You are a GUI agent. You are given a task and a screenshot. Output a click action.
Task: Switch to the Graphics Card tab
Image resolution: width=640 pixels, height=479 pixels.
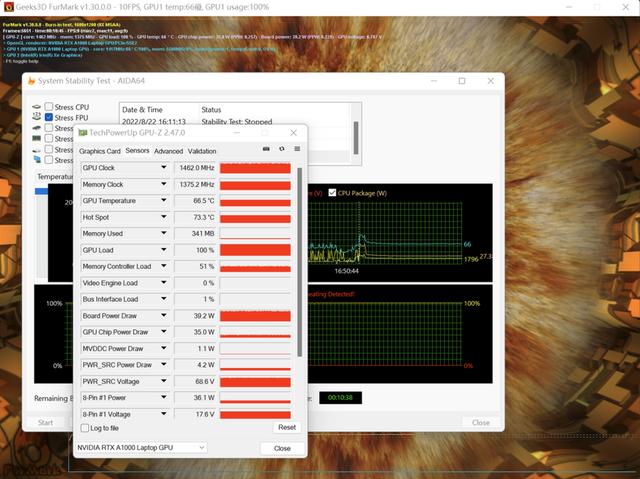[x=100, y=151]
